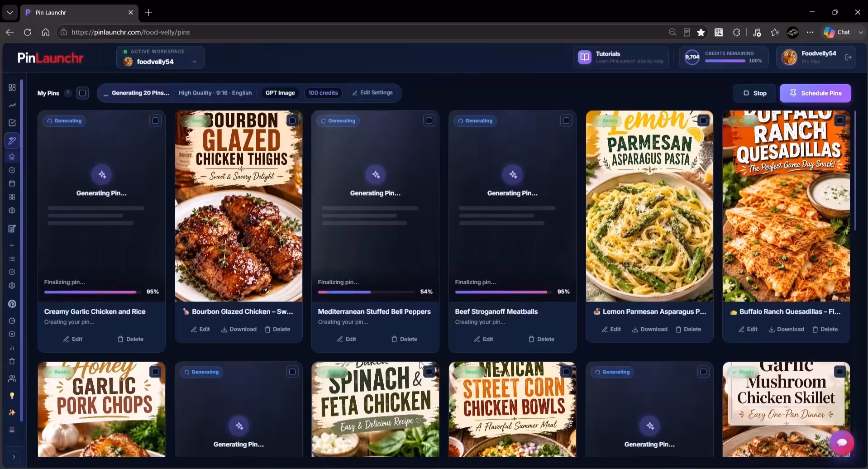Select the Bourbon Glazed Chicken Thighs pin checkbox

pyautogui.click(x=292, y=120)
